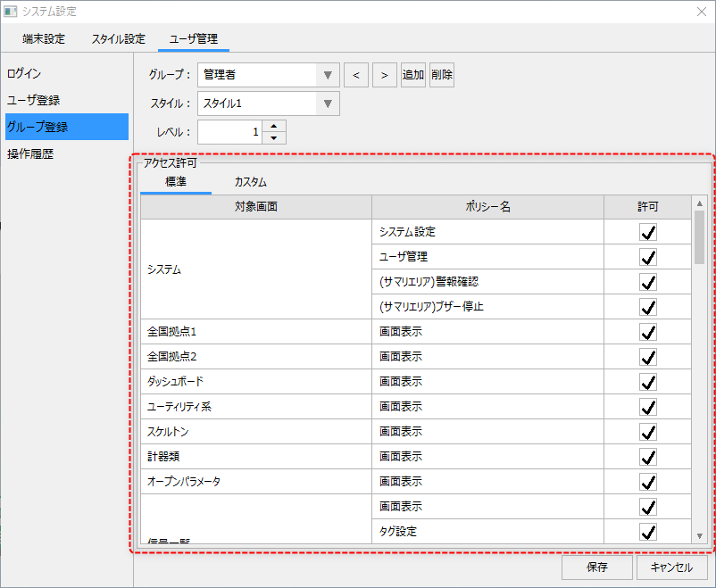
Task: Click the scrollbar down arrow in permissions table
Action: click(699, 535)
